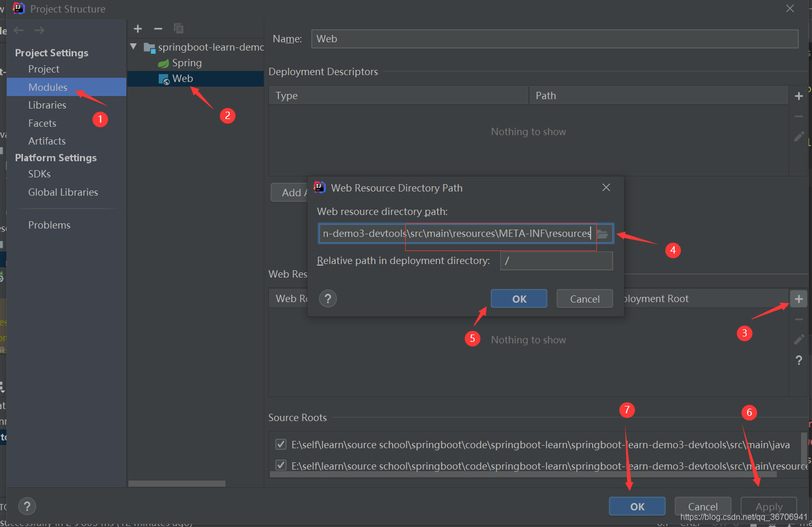Click the relative path in deployment directory field

pyautogui.click(x=557, y=261)
